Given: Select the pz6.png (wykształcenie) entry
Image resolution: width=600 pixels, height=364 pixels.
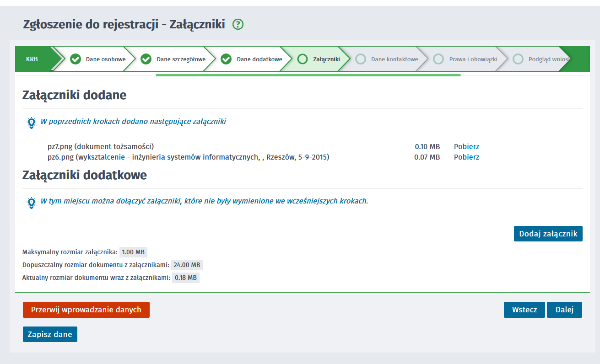Looking at the screenshot, I should coord(188,157).
